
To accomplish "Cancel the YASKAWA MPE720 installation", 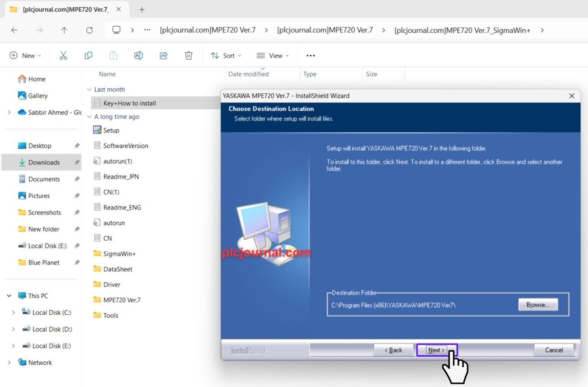I will tap(554, 350).
